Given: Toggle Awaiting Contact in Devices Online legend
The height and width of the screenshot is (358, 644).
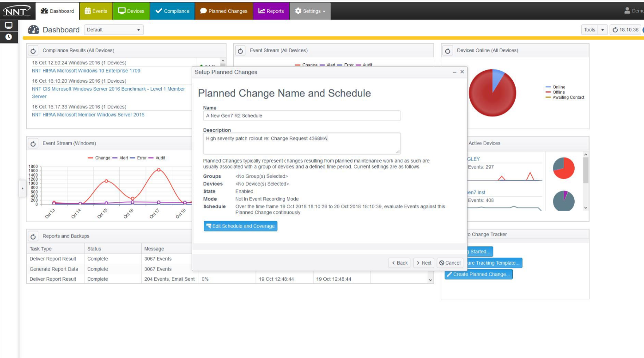Looking at the screenshot, I should click(565, 97).
